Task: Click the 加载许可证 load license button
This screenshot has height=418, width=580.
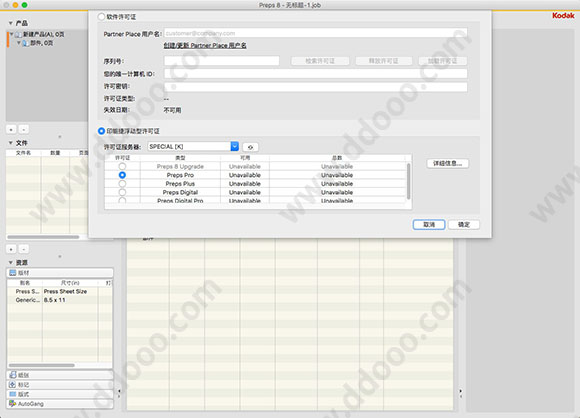Action: (442, 61)
